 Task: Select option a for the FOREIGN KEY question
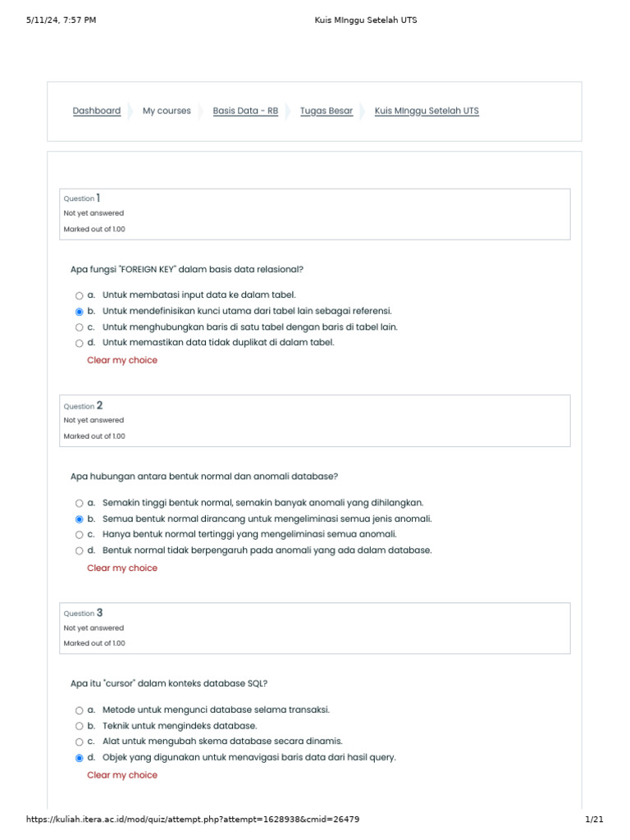click(x=79, y=295)
